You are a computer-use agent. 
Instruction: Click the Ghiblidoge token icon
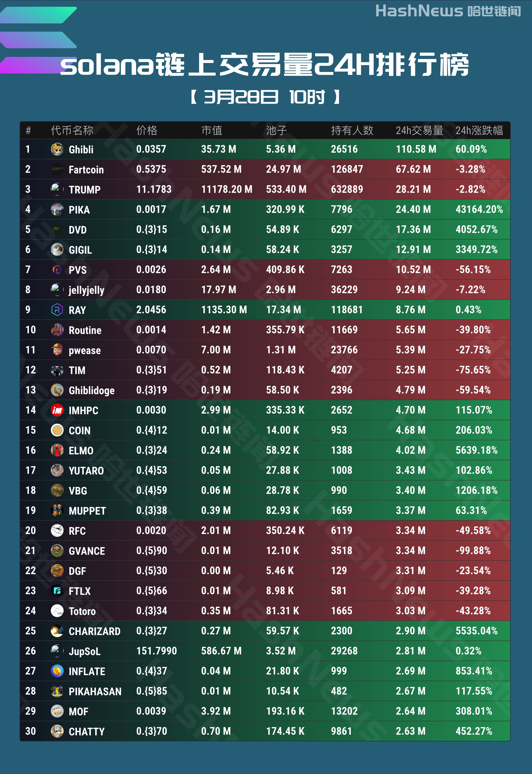(57, 390)
